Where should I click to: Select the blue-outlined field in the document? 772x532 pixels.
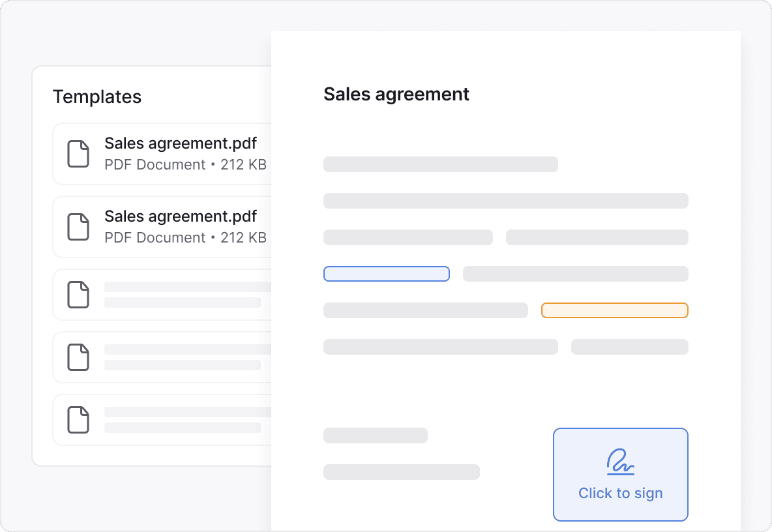[x=386, y=274]
